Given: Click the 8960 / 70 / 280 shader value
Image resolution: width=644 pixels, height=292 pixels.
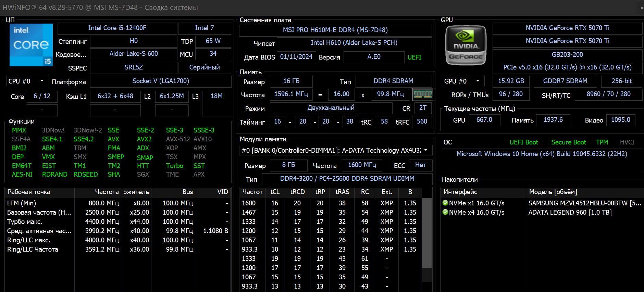Looking at the screenshot, I should 608,94.
